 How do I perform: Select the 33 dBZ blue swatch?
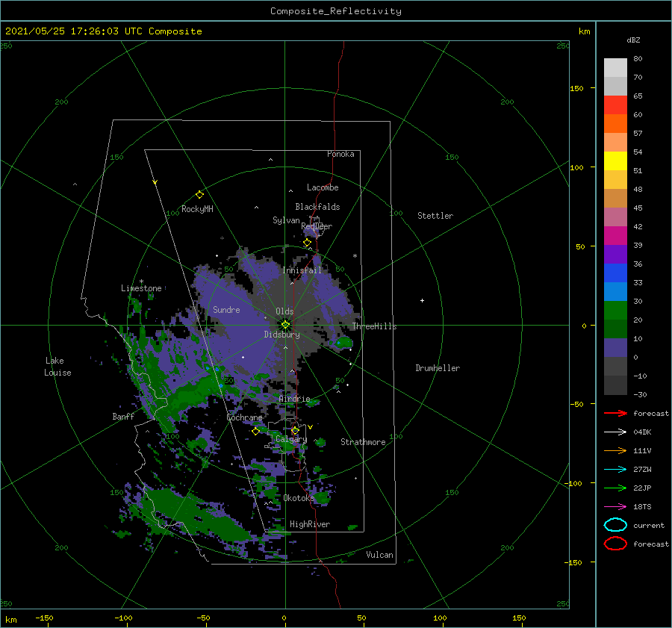tap(615, 273)
